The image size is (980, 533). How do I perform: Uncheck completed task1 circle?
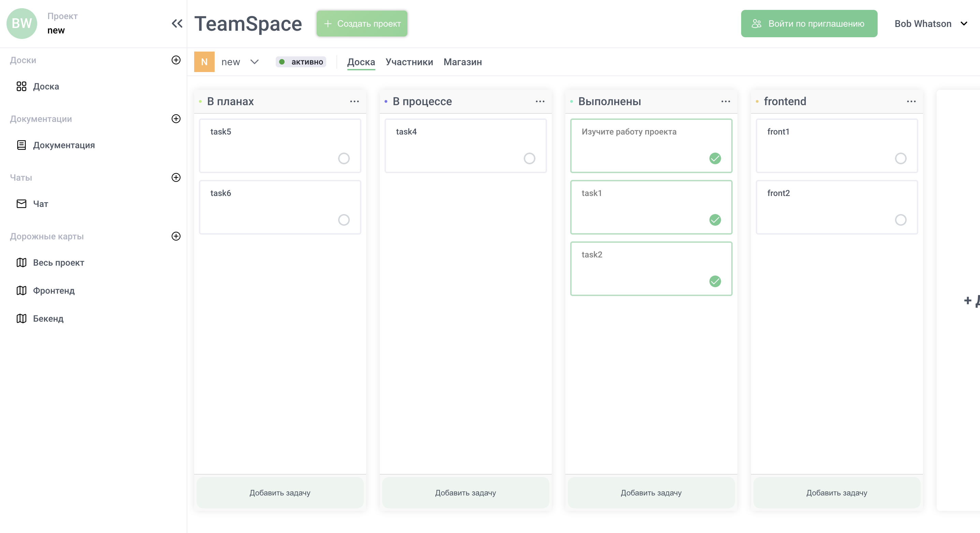pyautogui.click(x=715, y=220)
